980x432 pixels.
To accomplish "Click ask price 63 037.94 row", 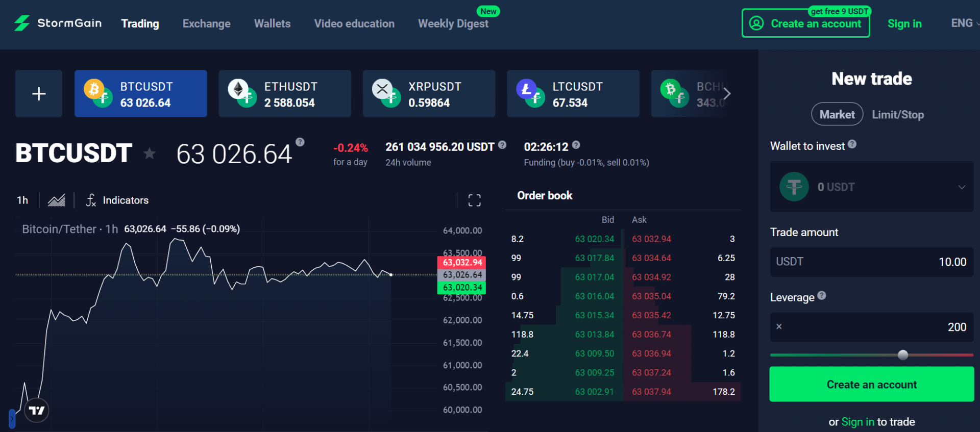I will point(651,392).
